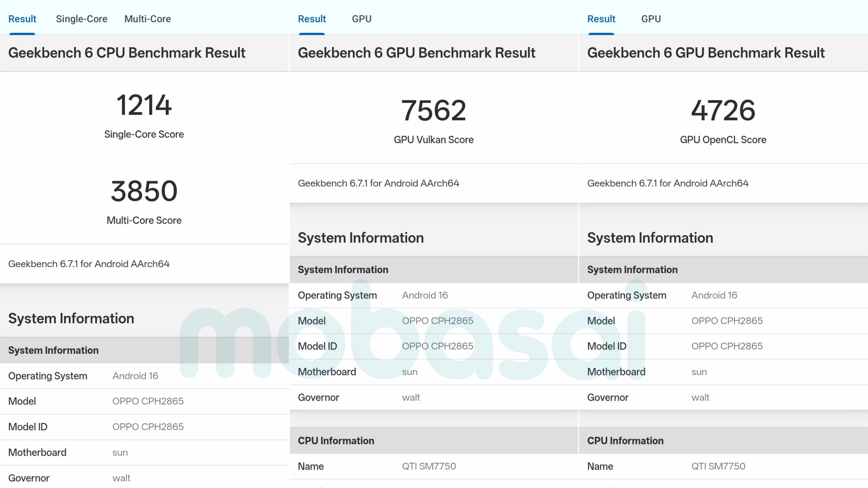
Task: Click Model value OPPO CPH2865 in CPU panel
Action: (x=148, y=401)
